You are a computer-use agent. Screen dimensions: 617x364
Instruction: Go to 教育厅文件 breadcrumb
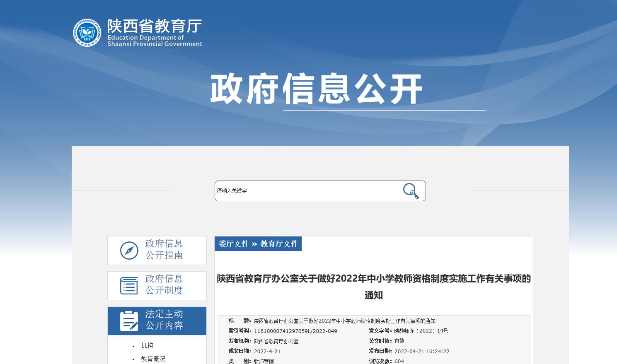coord(279,244)
